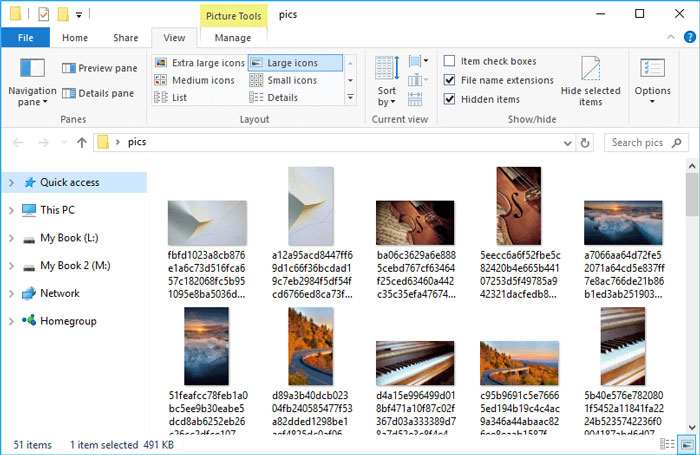Click the vertical scrollbar in file area

pos(692,300)
